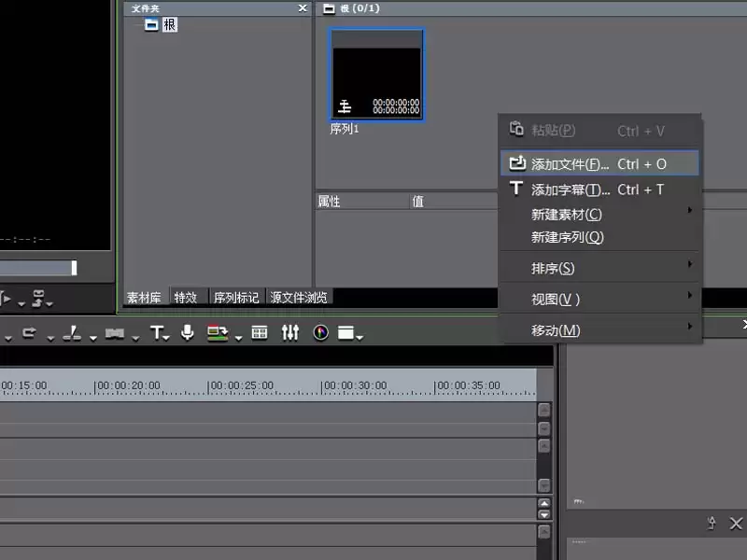The width and height of the screenshot is (747, 560).
Task: Switch to the 序列标记 tab
Action: tap(236, 298)
